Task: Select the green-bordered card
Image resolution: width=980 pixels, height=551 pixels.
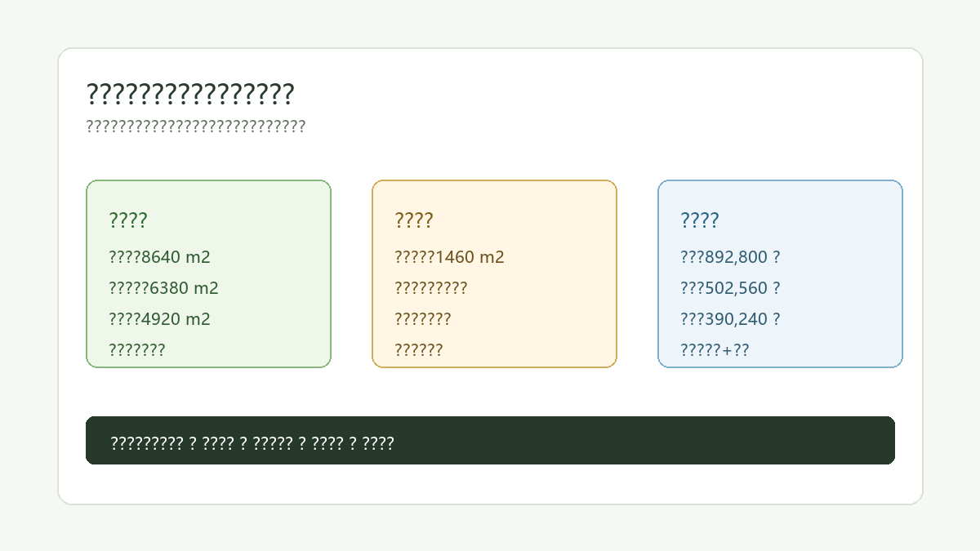Action: coord(209,274)
